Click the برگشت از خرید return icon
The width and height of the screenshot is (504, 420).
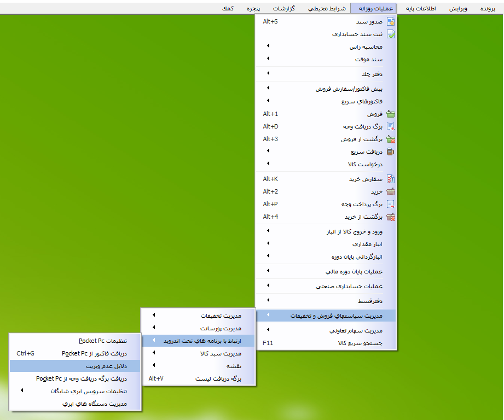point(391,217)
